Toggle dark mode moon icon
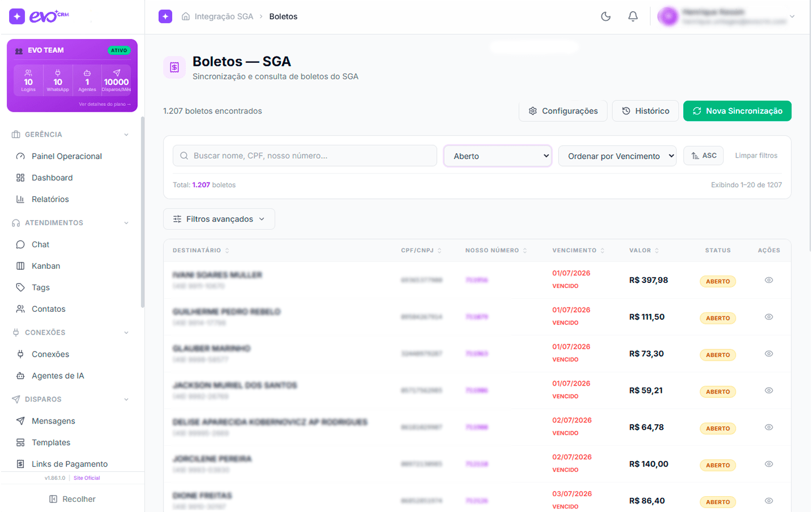812x512 pixels. (x=606, y=16)
